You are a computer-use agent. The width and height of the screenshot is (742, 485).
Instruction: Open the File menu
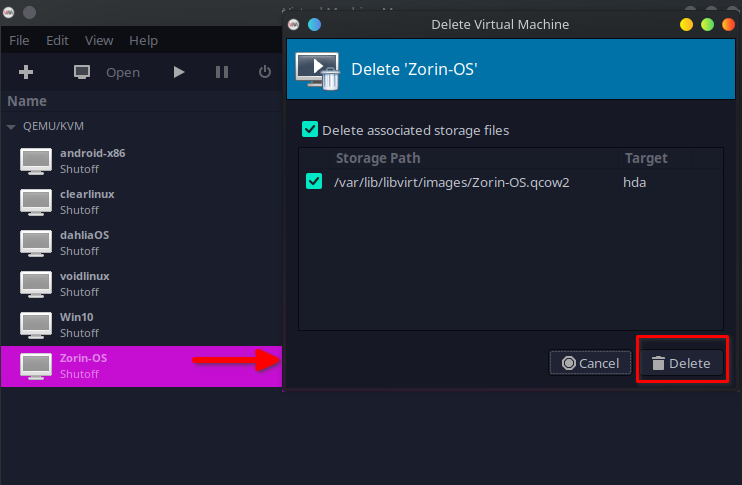[19, 41]
